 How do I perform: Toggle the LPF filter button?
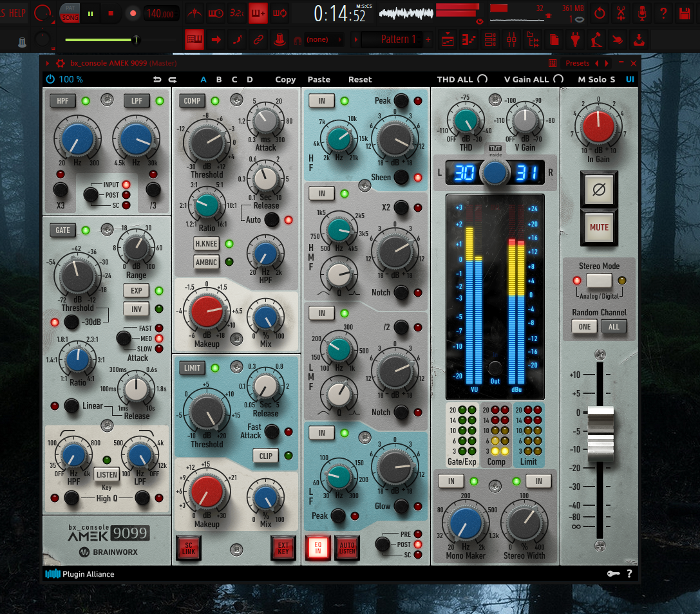coord(137,101)
